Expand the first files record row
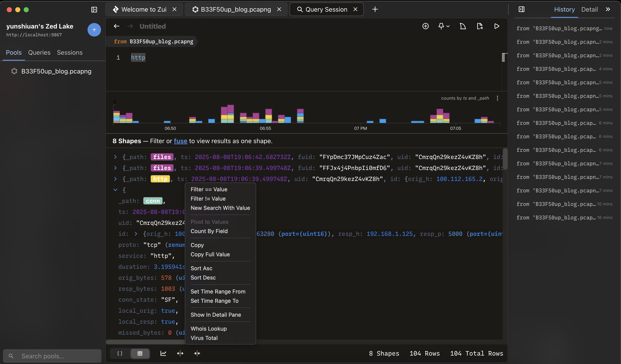621x364 pixels. (115, 157)
